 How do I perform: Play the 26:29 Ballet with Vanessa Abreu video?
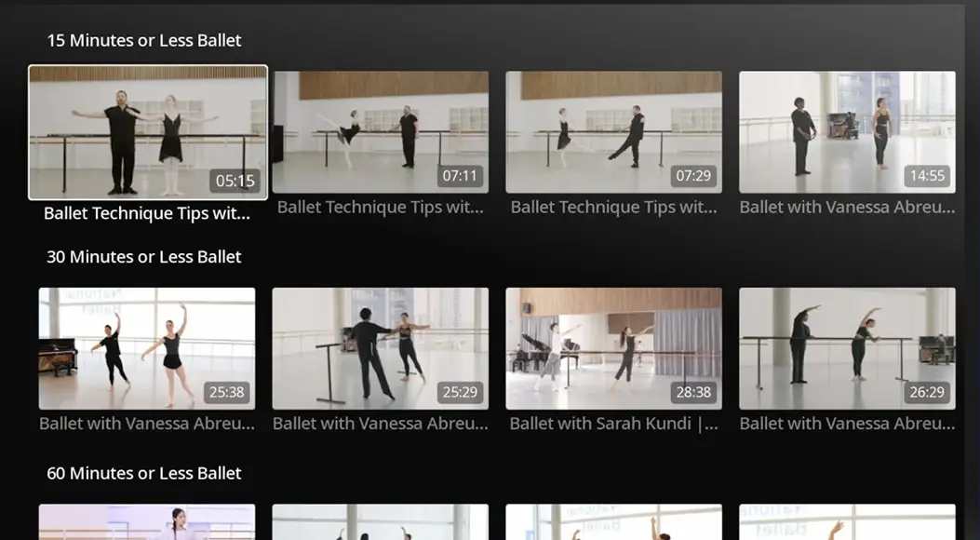tap(847, 349)
